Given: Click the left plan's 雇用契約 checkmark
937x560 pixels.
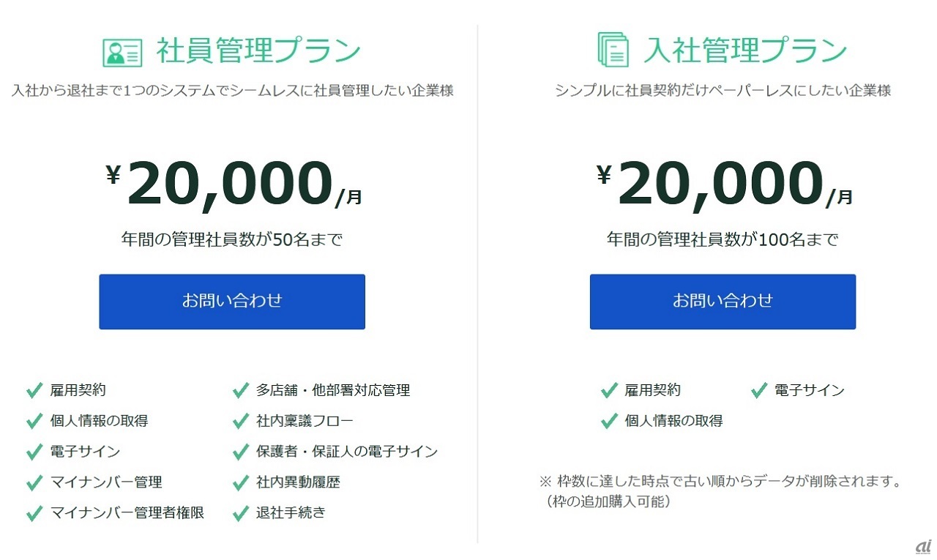Looking at the screenshot, I should 34,390.
